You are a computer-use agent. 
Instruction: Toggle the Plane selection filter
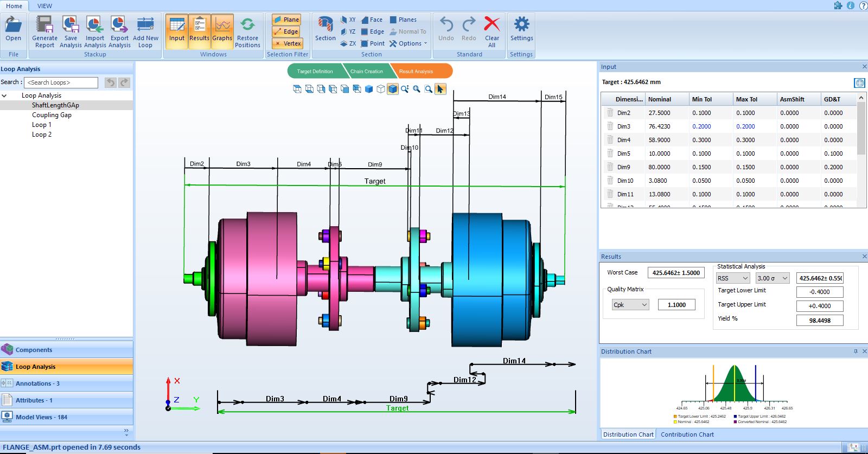pos(286,20)
